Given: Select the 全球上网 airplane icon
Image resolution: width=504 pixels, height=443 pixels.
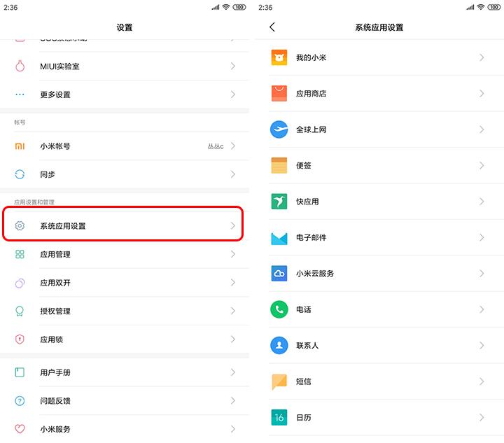Looking at the screenshot, I should point(279,129).
